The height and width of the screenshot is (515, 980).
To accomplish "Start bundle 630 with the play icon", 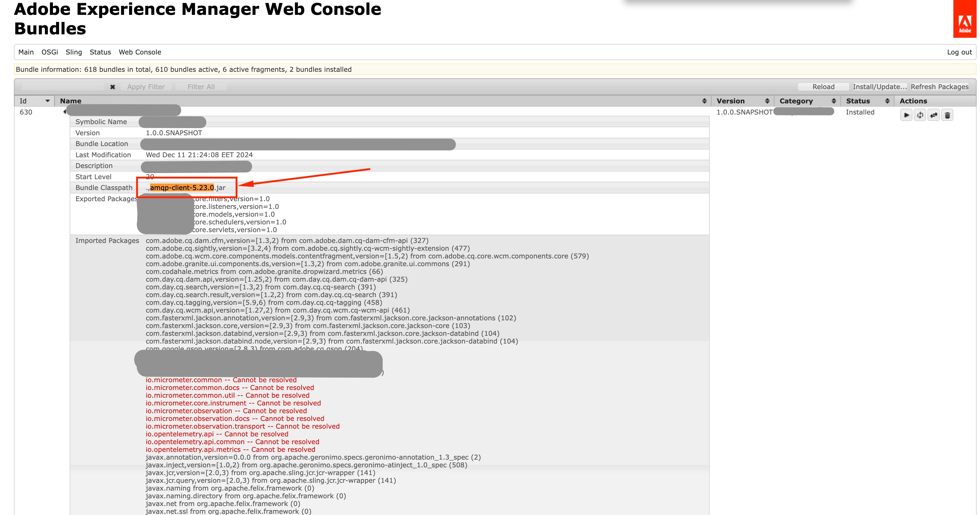I will [906, 115].
